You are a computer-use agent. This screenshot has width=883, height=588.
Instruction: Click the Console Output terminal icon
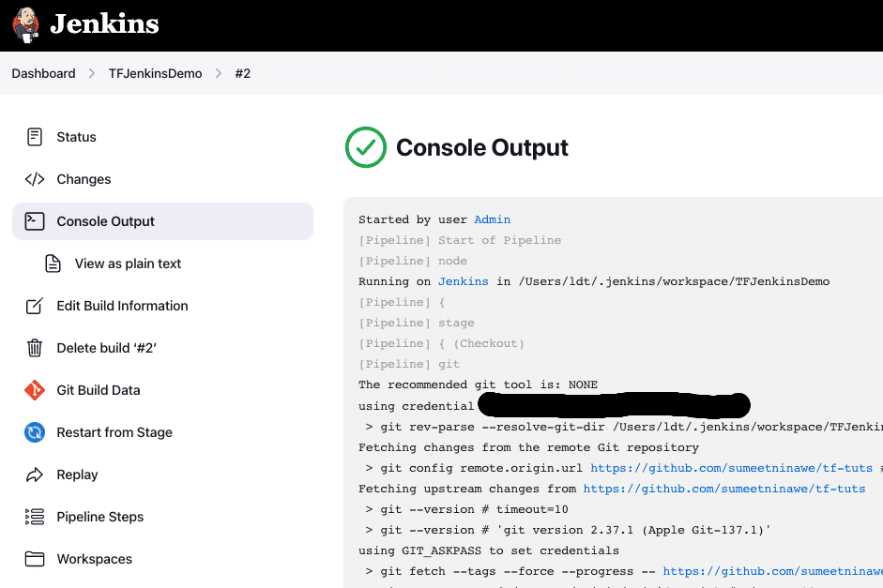[x=35, y=221]
